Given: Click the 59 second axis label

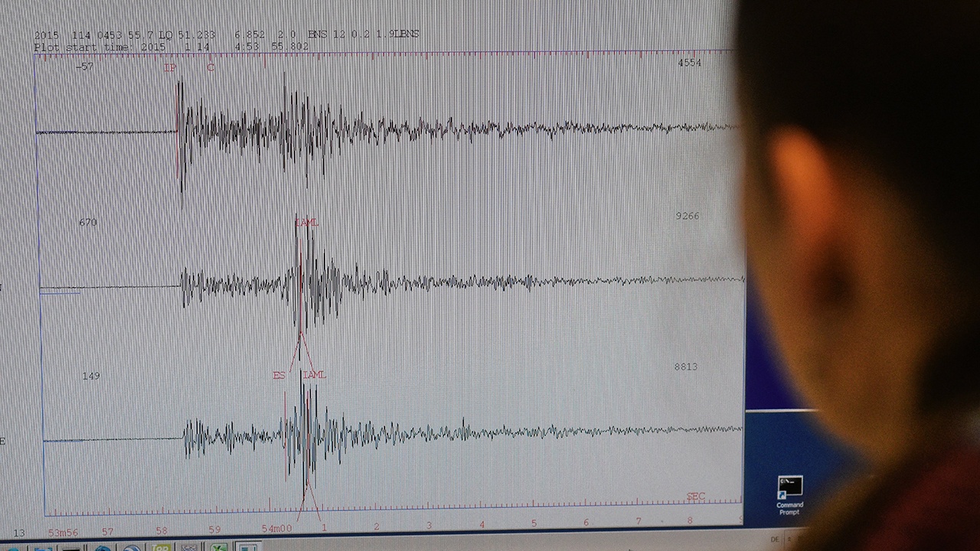Looking at the screenshot, I should [214, 529].
